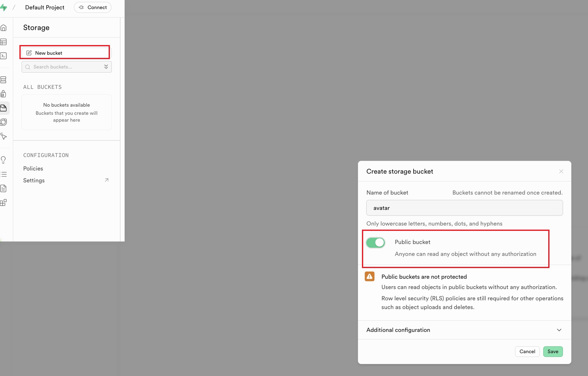Screen dimensions: 588x376
Task: Open the Policies configuration page
Action: (33, 169)
